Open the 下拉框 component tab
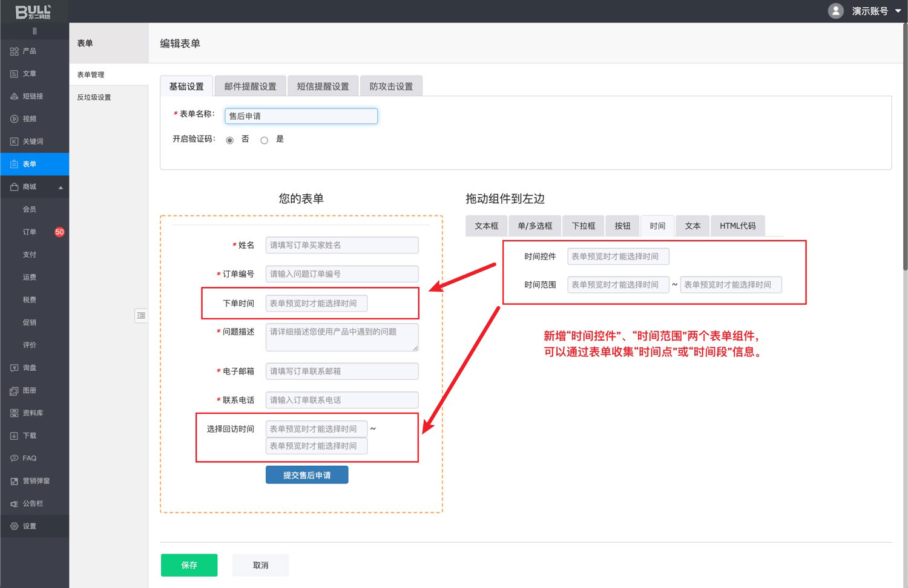Viewport: 908px width, 588px height. [584, 226]
